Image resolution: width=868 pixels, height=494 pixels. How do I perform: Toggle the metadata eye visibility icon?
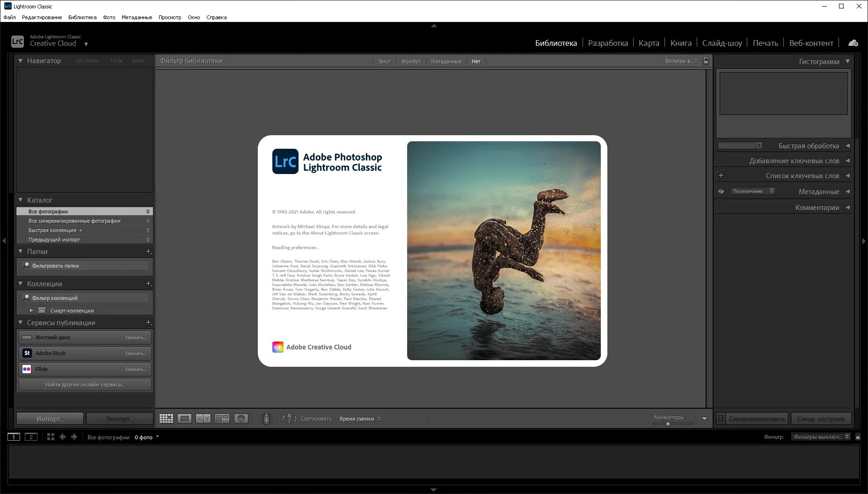click(721, 191)
